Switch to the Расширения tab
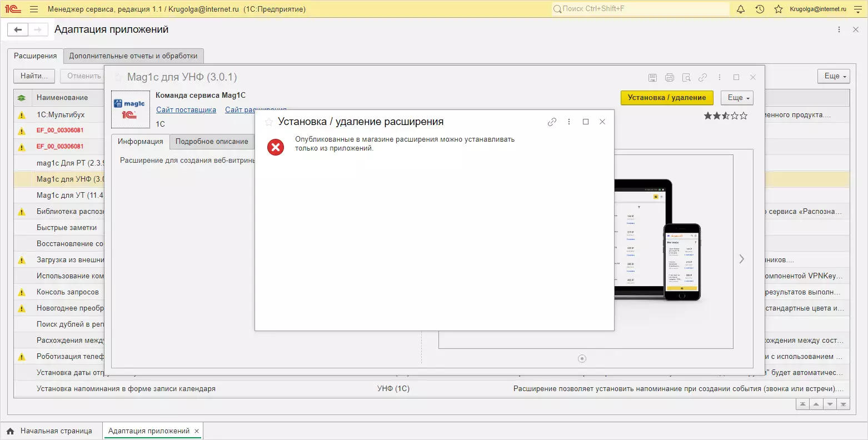This screenshot has width=868, height=440. pyautogui.click(x=36, y=56)
